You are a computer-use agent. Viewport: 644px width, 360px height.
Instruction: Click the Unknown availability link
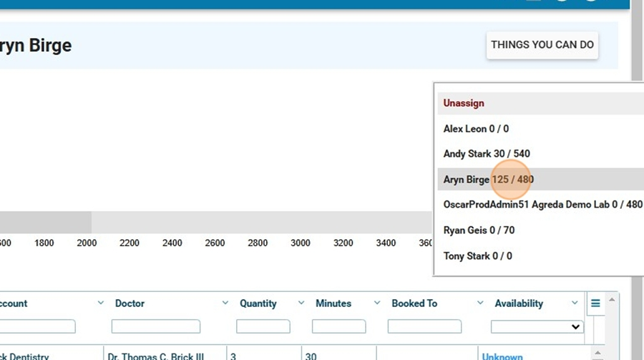click(502, 356)
